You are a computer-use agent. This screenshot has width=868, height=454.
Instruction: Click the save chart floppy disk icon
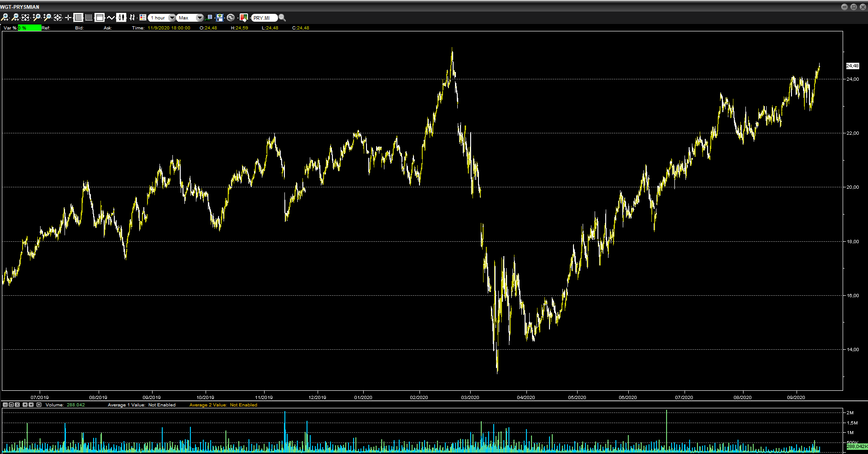pos(220,18)
